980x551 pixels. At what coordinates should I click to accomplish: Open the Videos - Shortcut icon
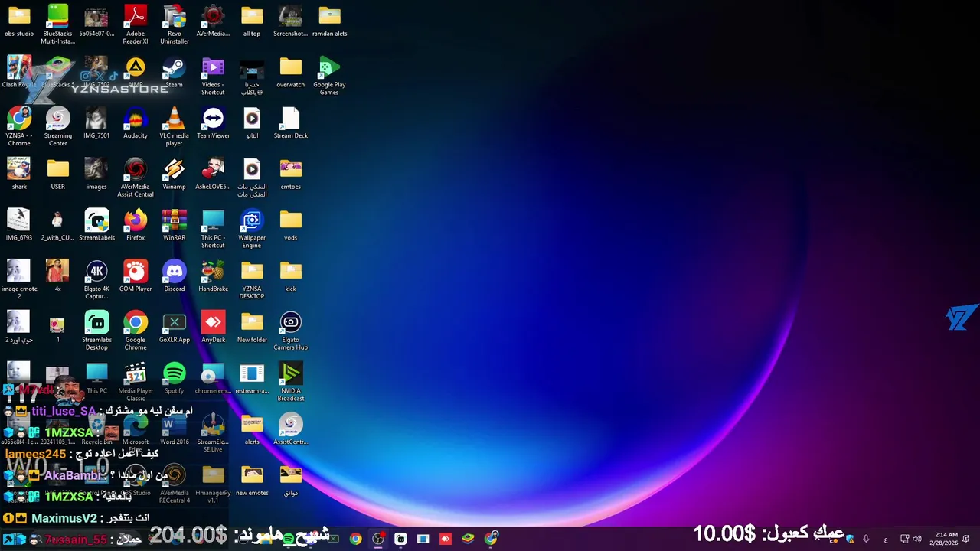(x=213, y=76)
